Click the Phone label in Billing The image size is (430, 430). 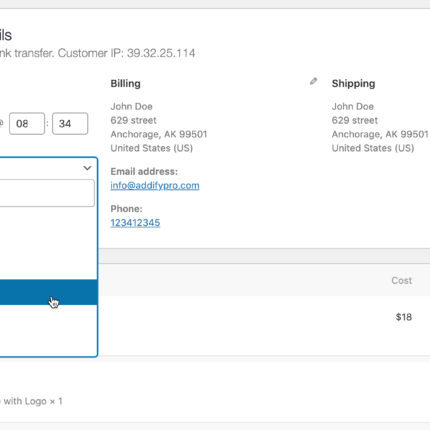click(126, 209)
